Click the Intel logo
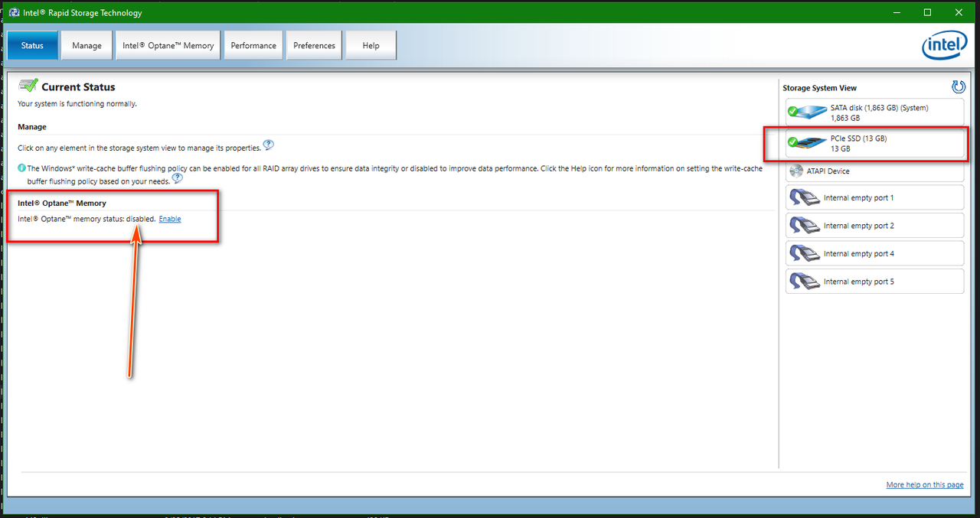The image size is (980, 518). coord(944,46)
